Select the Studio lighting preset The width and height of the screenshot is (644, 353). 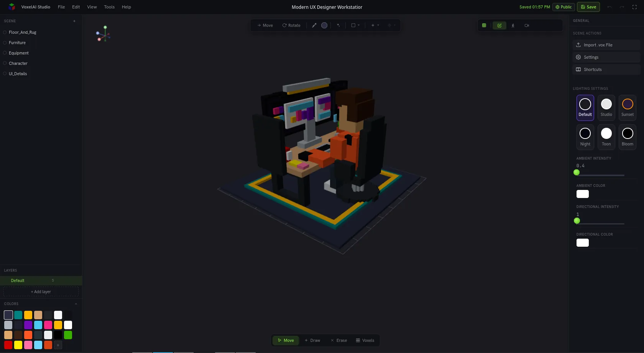pyautogui.click(x=606, y=107)
